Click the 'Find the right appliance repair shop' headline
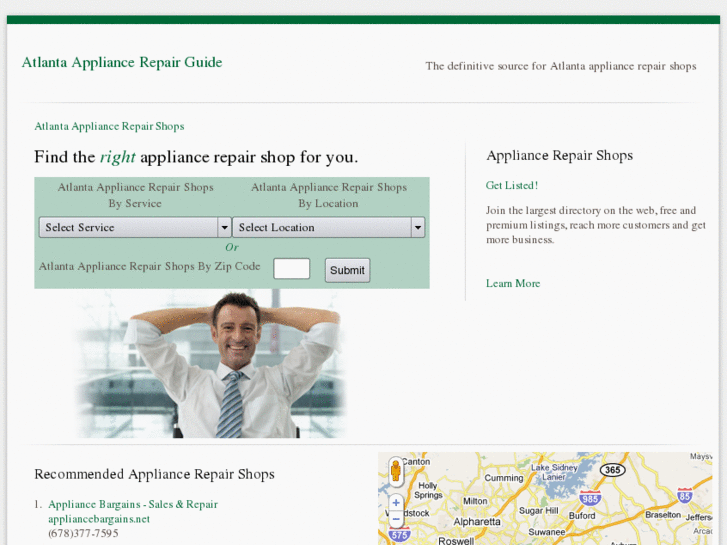 pyautogui.click(x=196, y=157)
